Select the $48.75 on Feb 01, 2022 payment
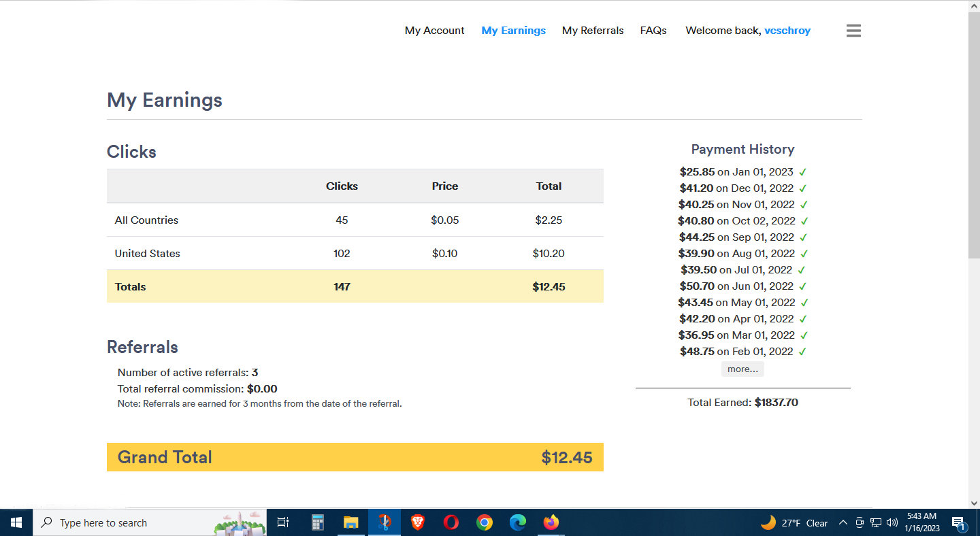The image size is (980, 536). click(x=742, y=352)
